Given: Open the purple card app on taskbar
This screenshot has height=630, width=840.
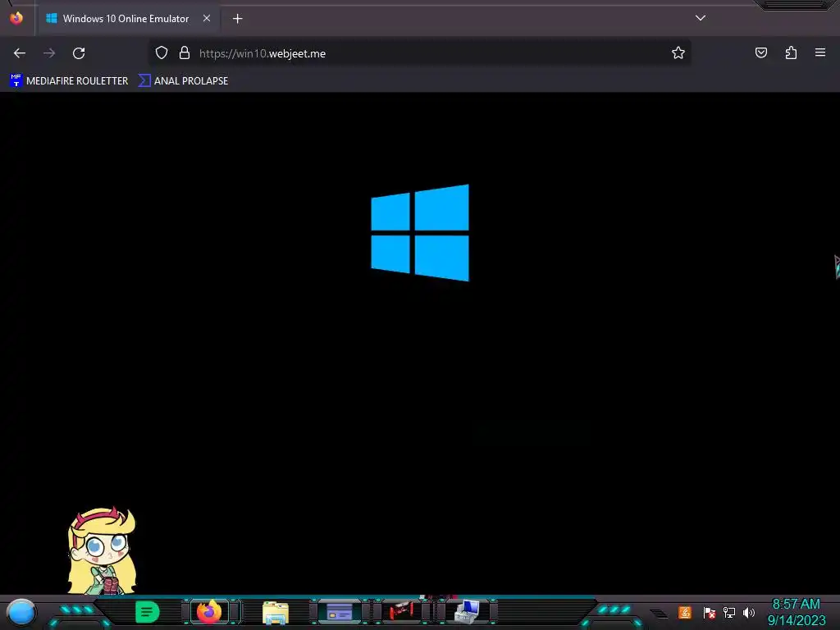Looking at the screenshot, I should (339, 612).
